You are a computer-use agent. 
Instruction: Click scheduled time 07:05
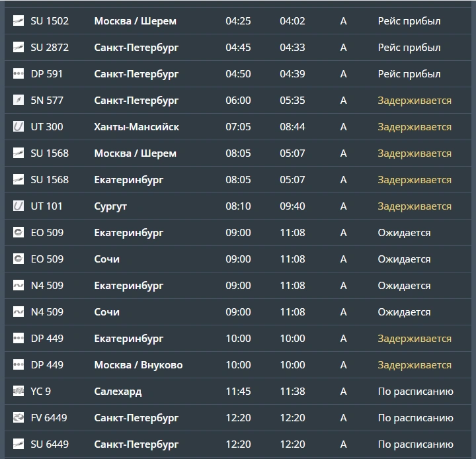pyautogui.click(x=238, y=127)
